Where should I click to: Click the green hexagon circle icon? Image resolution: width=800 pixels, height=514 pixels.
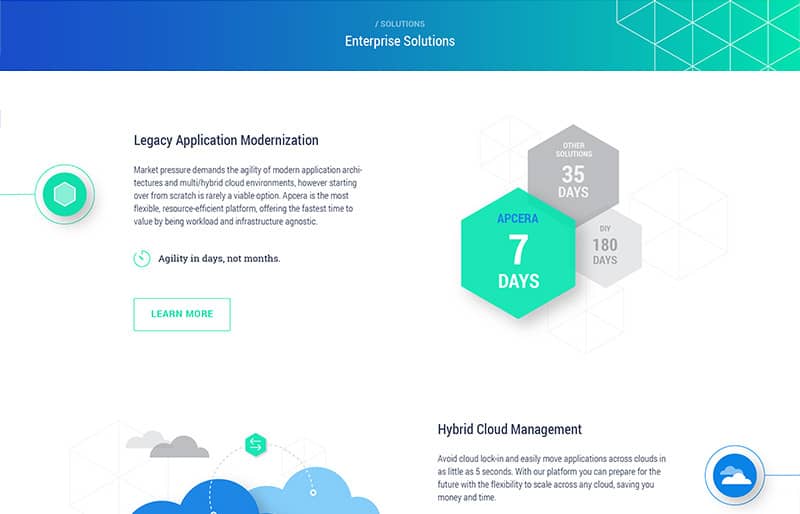(65, 194)
